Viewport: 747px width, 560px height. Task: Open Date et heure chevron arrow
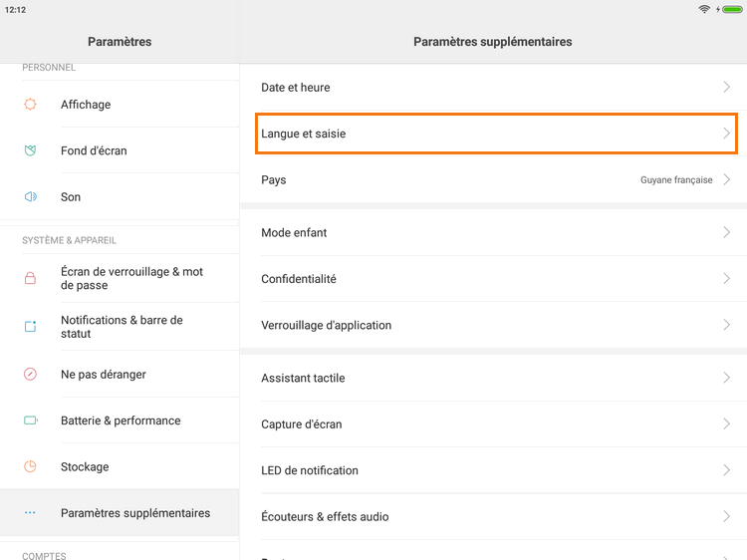click(726, 87)
